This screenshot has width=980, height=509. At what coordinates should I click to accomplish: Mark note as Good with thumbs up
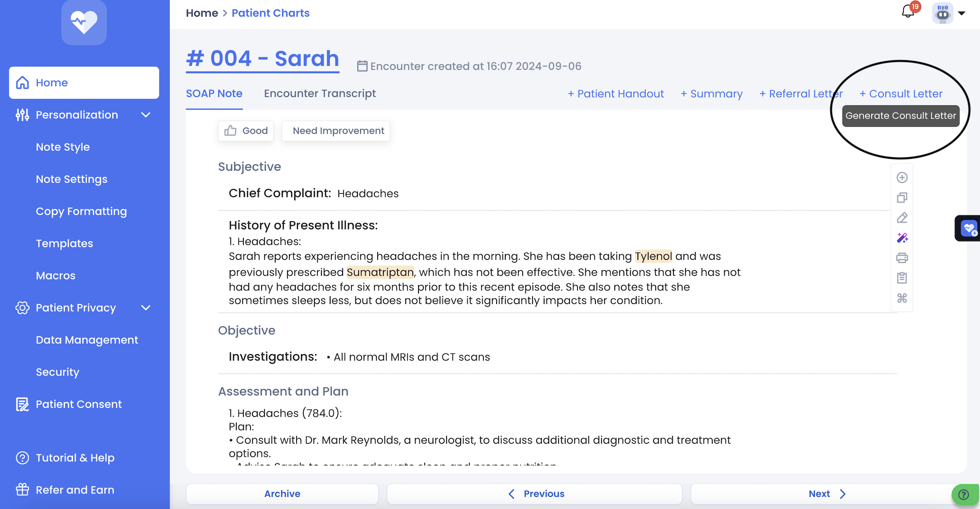pos(246,131)
